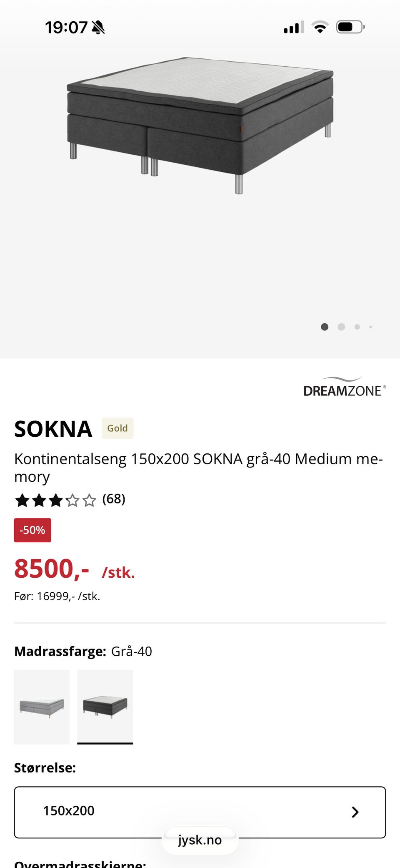Open the 150x200 size dropdown

(200, 812)
